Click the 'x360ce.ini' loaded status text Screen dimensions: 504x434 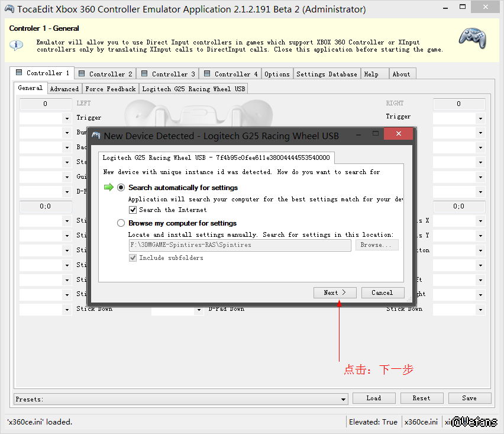40,422
